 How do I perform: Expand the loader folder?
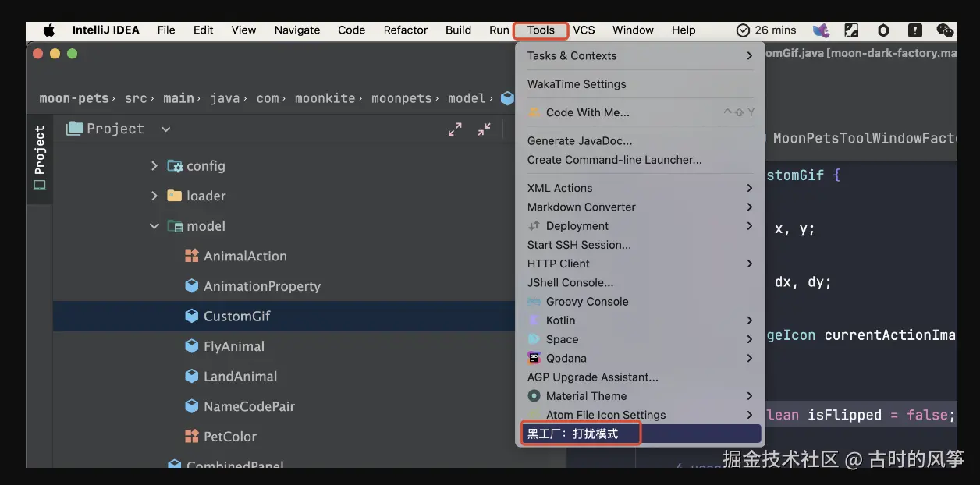154,196
